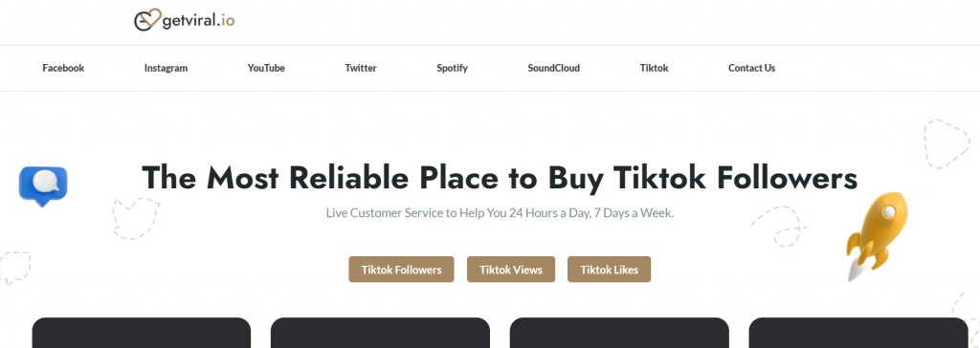
Task: Open the Twitter services menu
Action: 361,68
